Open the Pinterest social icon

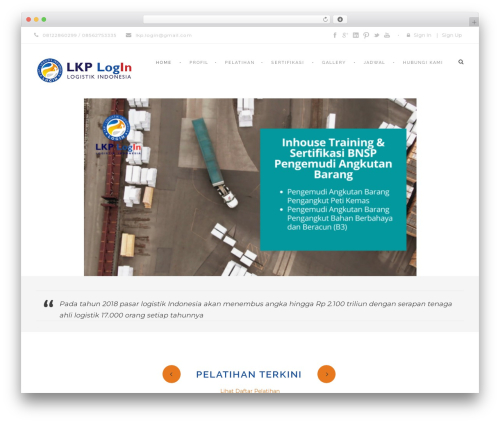[x=366, y=35]
